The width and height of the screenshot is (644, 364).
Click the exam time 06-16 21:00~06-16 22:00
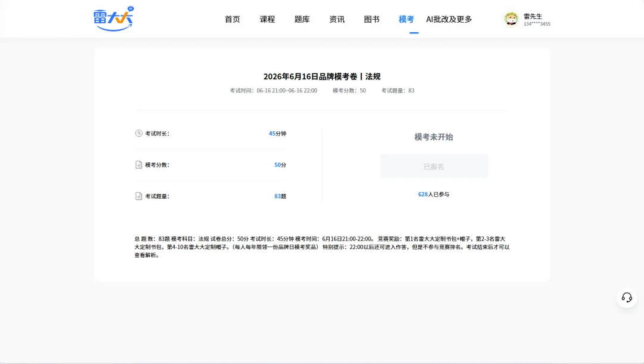click(x=273, y=90)
